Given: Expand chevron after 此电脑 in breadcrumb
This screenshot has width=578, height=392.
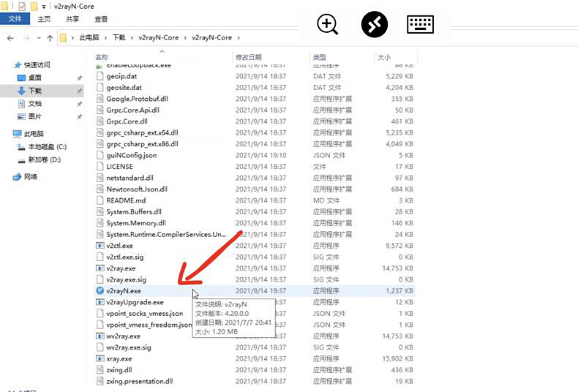Looking at the screenshot, I should (x=105, y=37).
